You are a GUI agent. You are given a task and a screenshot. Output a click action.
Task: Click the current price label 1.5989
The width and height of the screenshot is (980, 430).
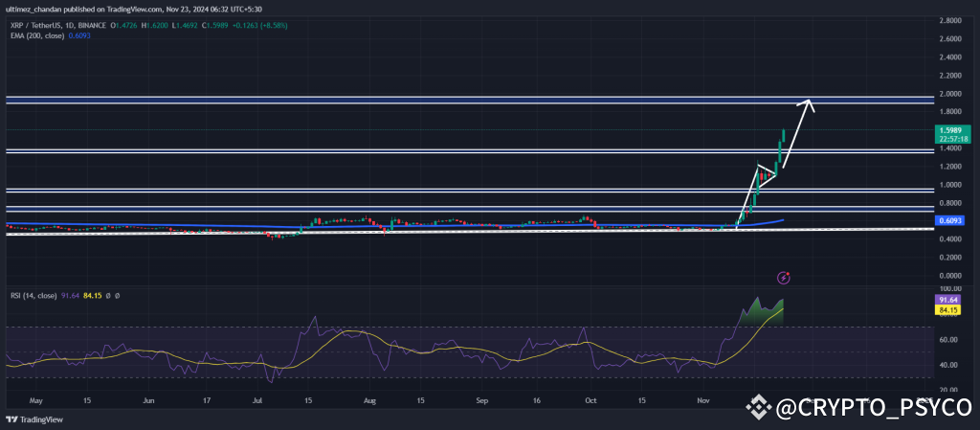(949, 129)
